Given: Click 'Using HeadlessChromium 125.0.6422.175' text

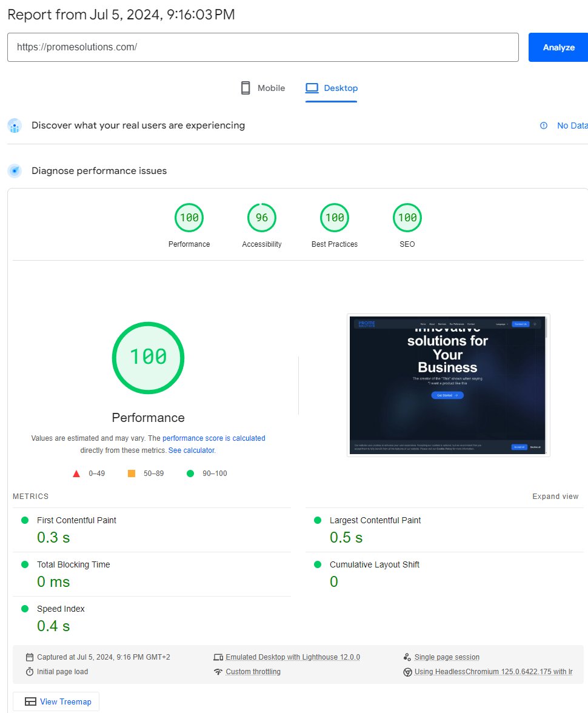Looking at the screenshot, I should click(493, 672).
